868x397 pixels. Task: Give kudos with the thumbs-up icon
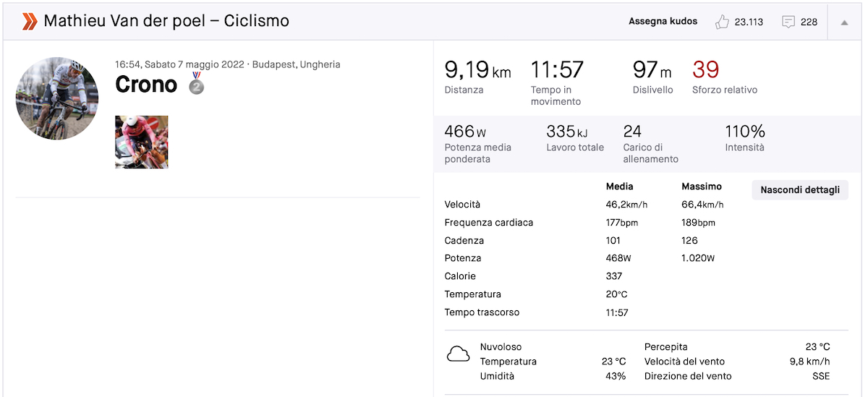[x=722, y=22]
